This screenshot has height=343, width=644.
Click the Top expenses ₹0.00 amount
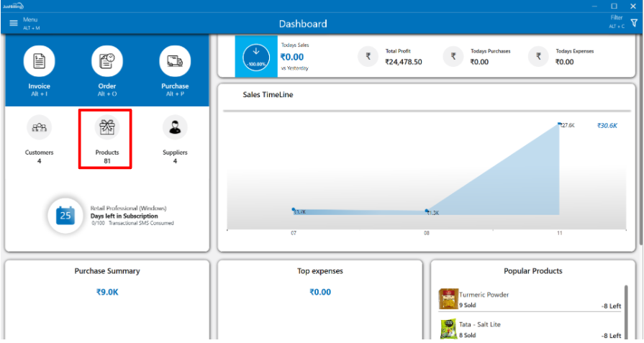coord(320,292)
